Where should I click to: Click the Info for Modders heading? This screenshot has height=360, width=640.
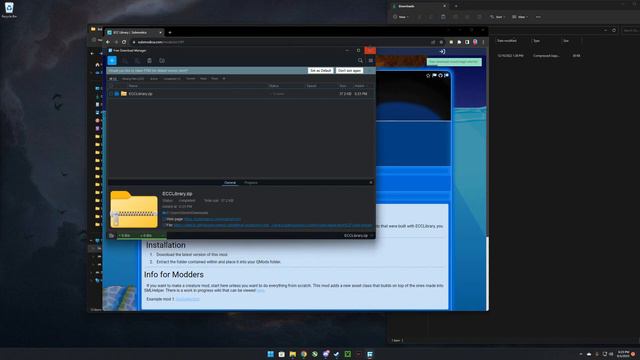coord(174,274)
